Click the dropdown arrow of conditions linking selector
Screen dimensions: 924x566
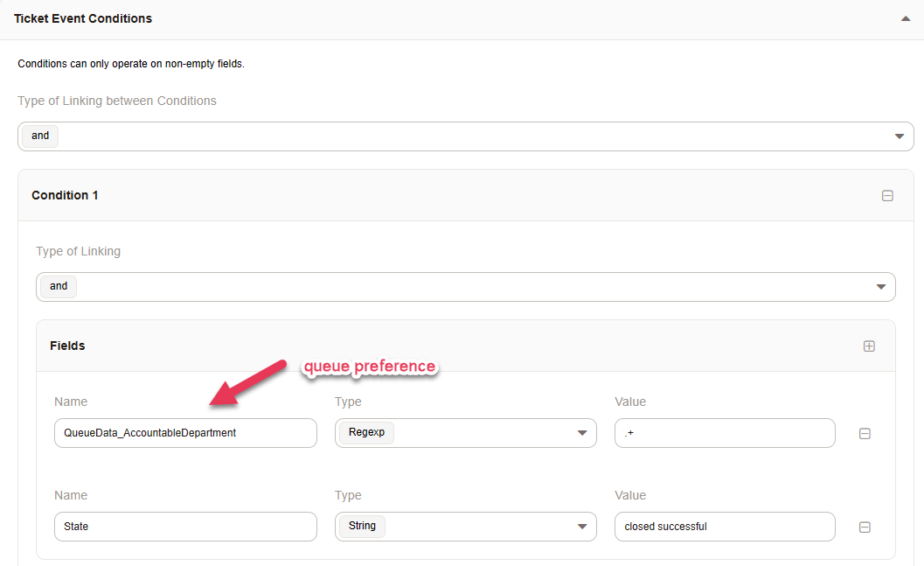900,136
